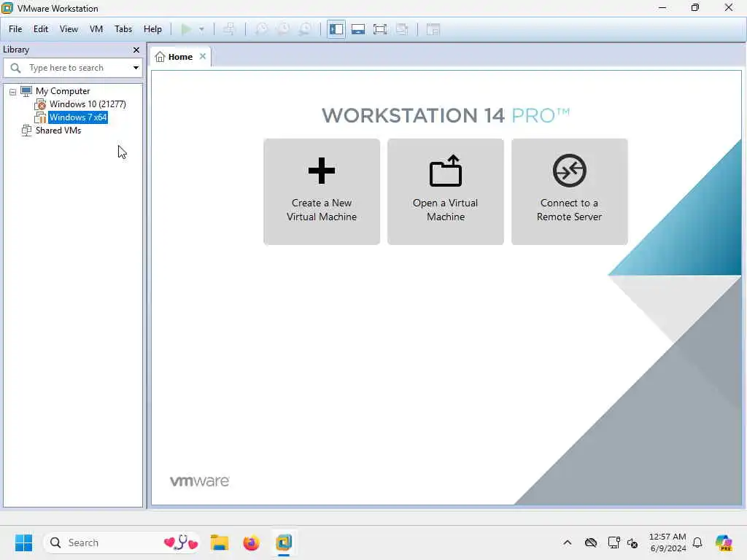This screenshot has width=747, height=560.
Task: Select My Computer in the library tree
Action: coord(63,91)
